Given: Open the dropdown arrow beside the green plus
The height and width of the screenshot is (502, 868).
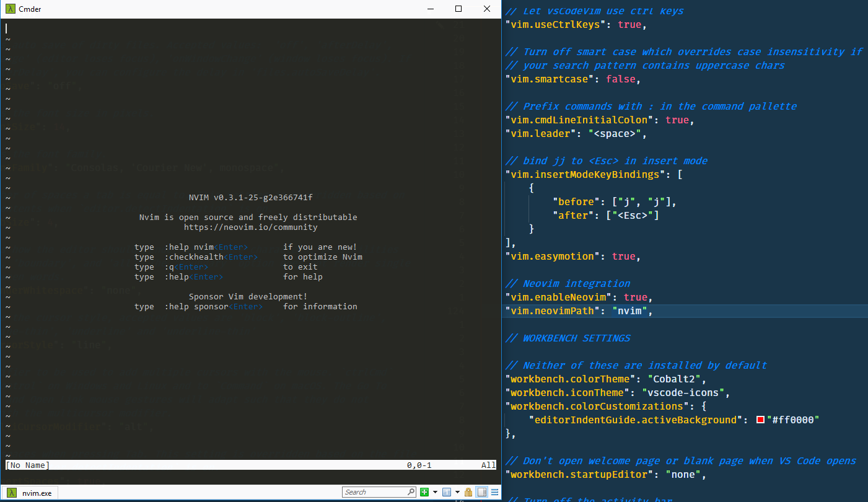Looking at the screenshot, I should click(x=436, y=491).
